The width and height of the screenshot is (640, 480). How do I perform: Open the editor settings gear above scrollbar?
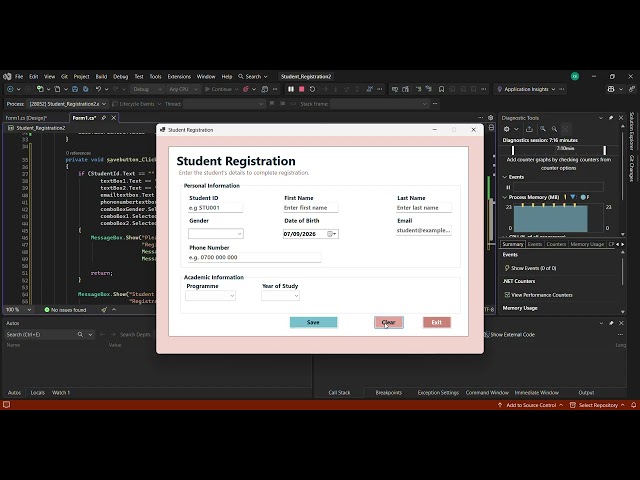[x=490, y=118]
